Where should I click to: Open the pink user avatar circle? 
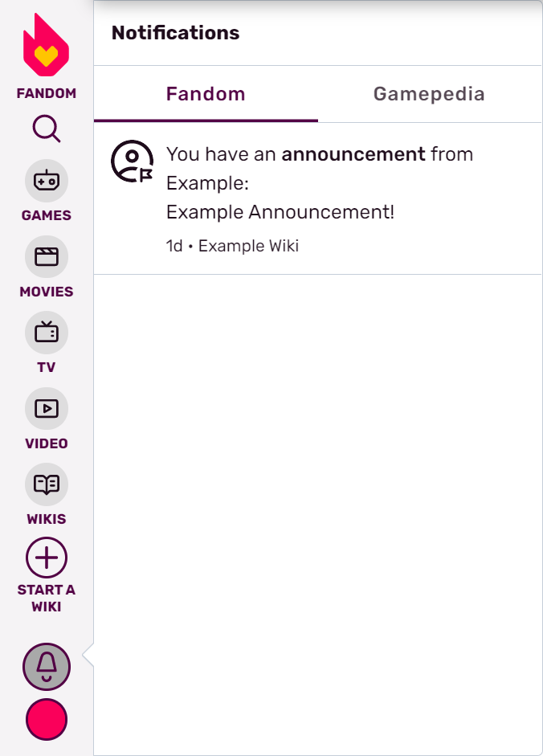(x=46, y=719)
